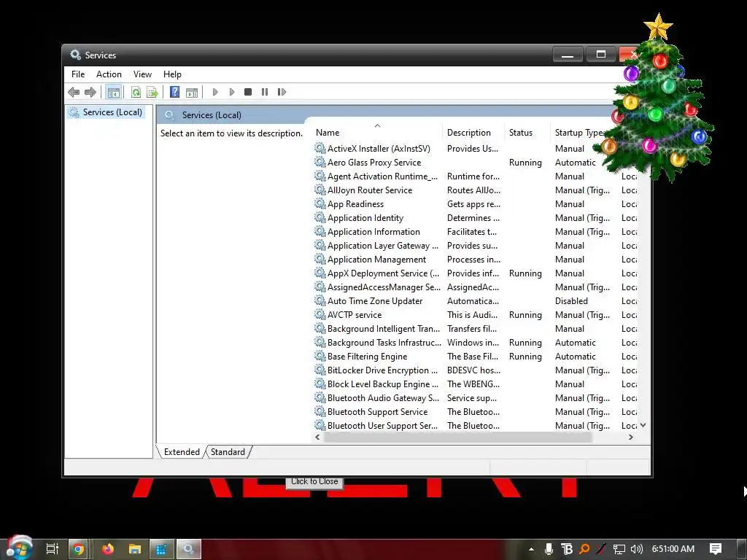Viewport: 747px width, 560px height.
Task: Sort by the Status column header
Action: 527,133
